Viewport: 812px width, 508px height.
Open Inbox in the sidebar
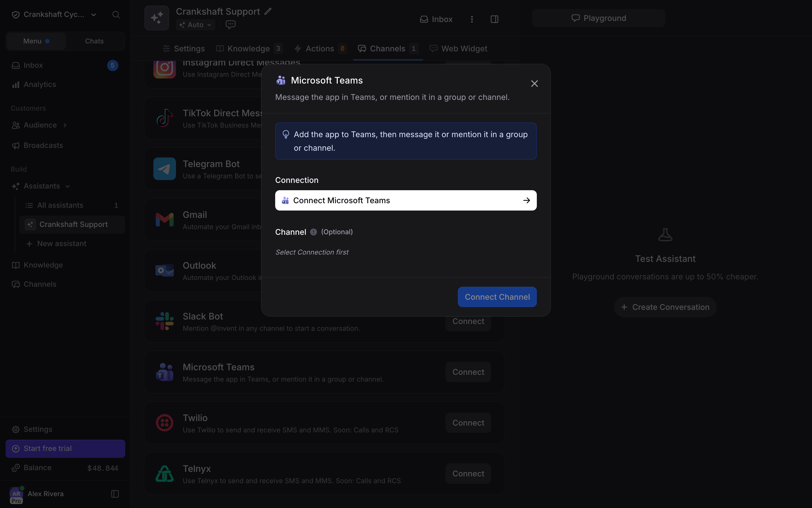pos(65,65)
